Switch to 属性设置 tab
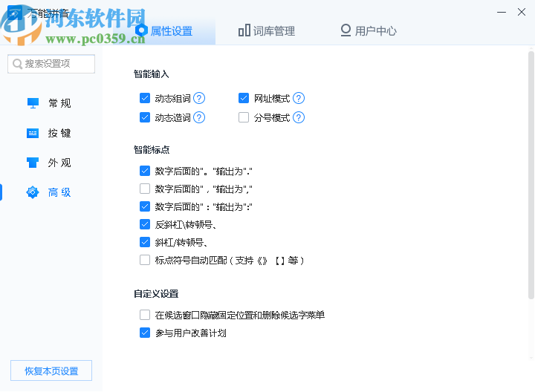The image size is (535, 392). pos(164,31)
